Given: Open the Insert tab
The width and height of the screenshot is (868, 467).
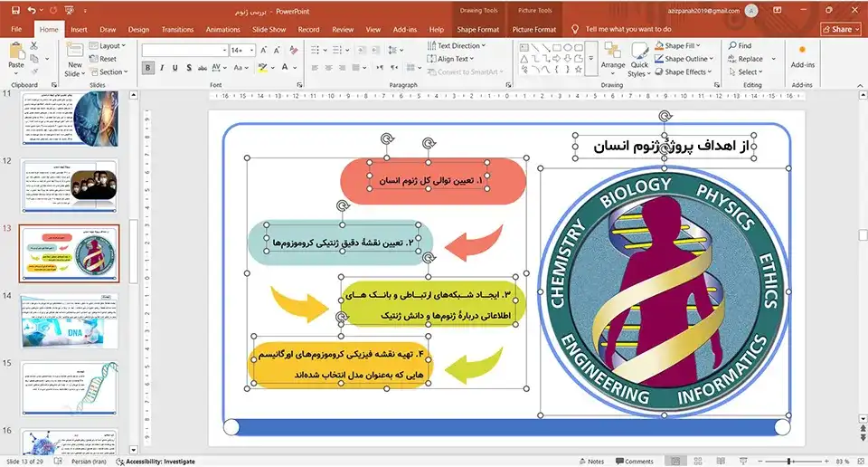Looking at the screenshot, I should [x=79, y=29].
